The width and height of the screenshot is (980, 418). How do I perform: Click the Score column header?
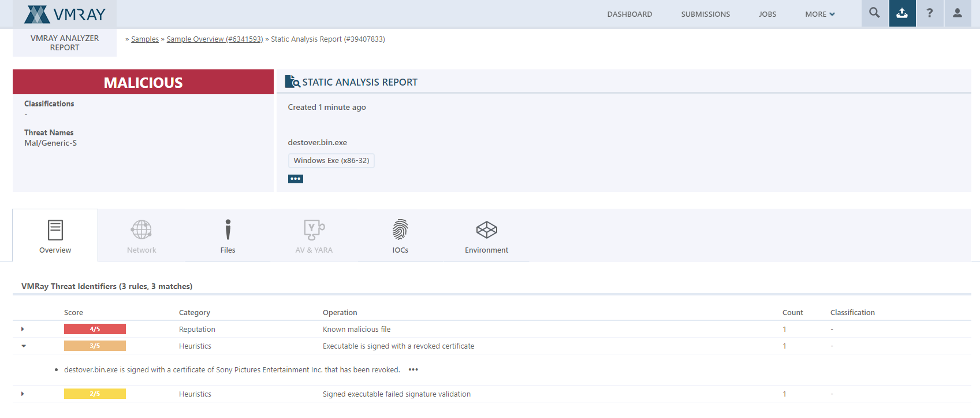tap(73, 313)
